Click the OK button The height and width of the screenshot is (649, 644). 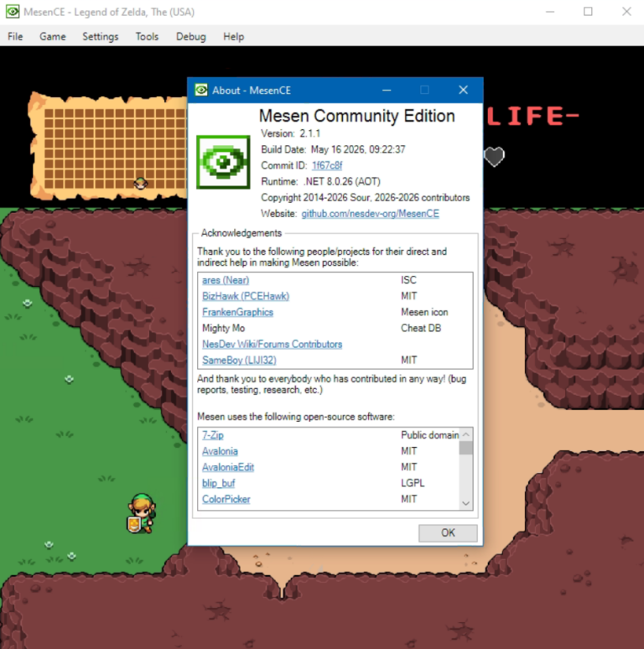click(448, 532)
